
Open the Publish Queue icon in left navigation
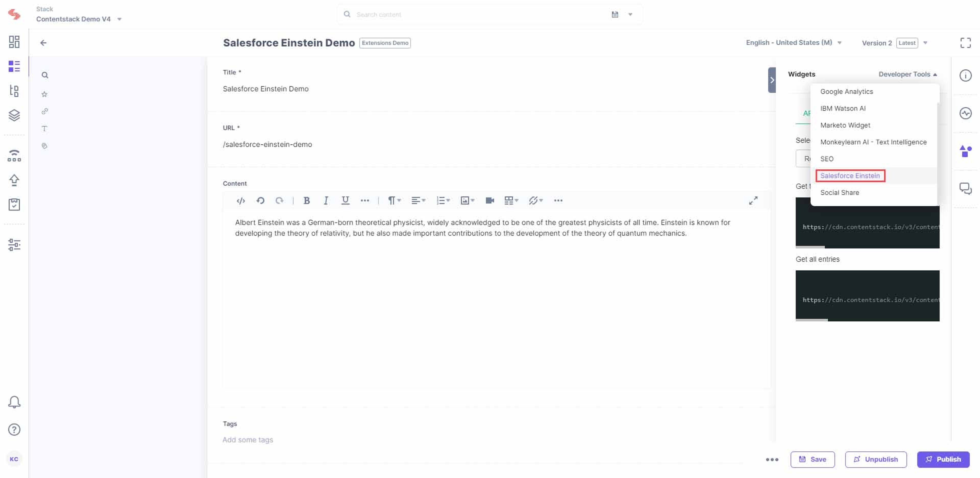(x=14, y=156)
